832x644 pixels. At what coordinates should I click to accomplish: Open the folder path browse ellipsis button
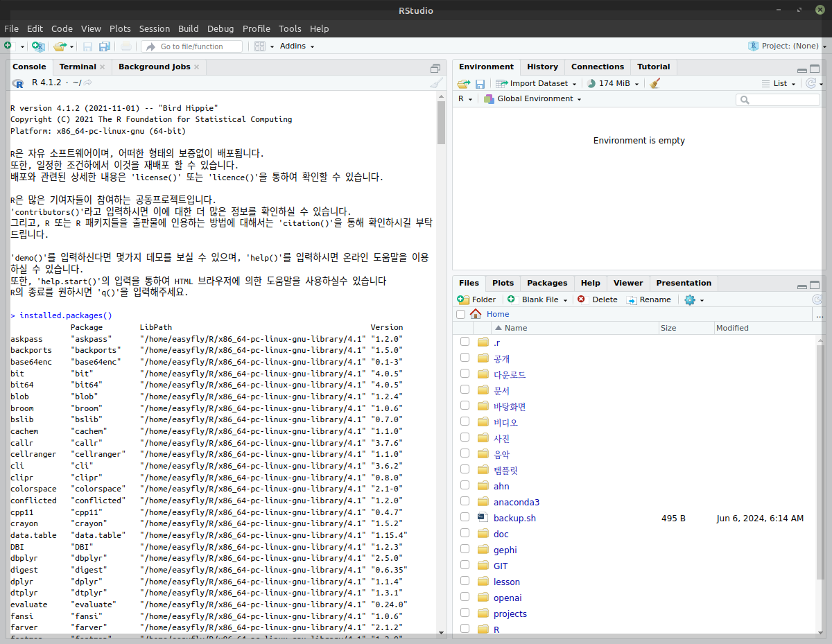click(819, 314)
